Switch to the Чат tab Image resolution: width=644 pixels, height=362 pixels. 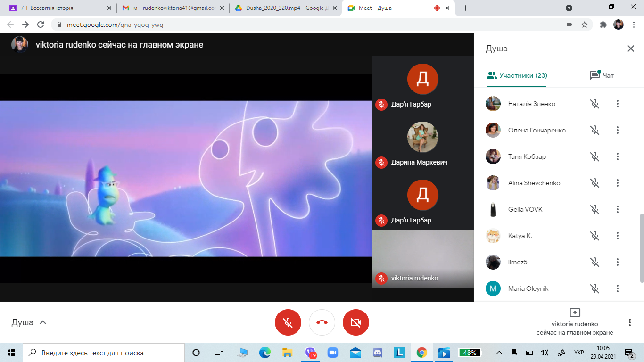[602, 75]
